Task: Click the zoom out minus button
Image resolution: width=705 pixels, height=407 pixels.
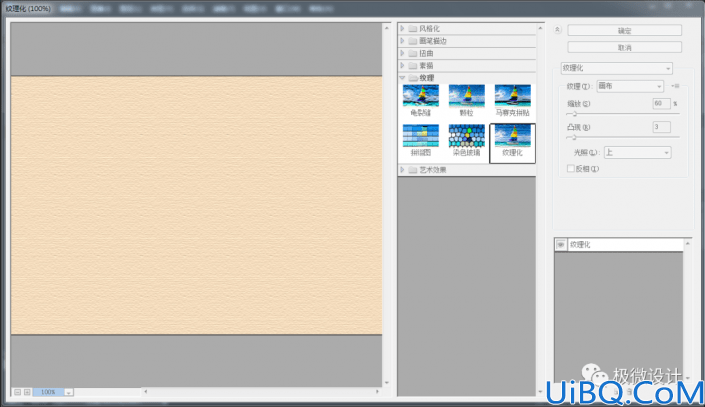Action: (x=17, y=392)
